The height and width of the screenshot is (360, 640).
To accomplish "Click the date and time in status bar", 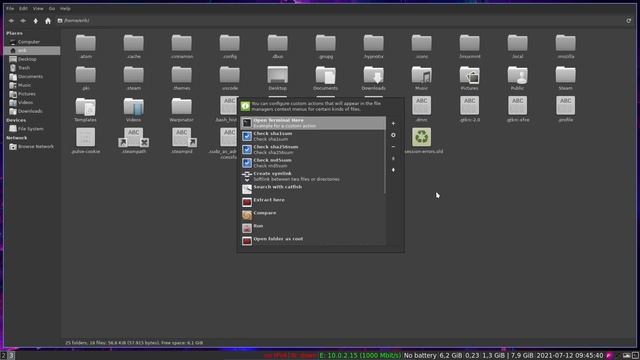I will 570,356.
